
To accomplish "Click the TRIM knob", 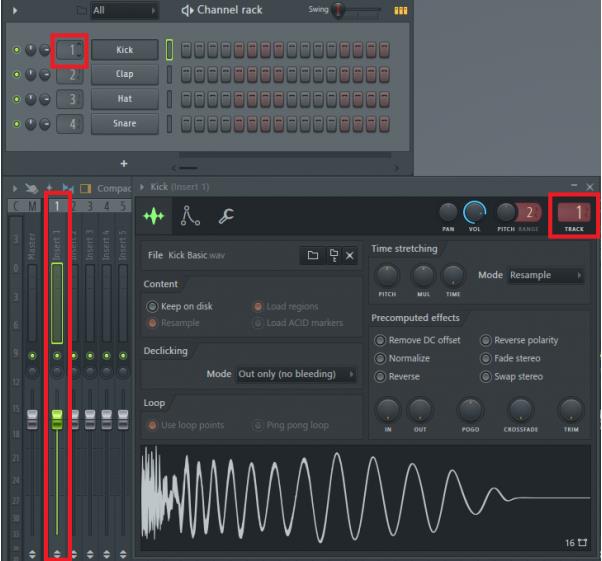I will 571,410.
